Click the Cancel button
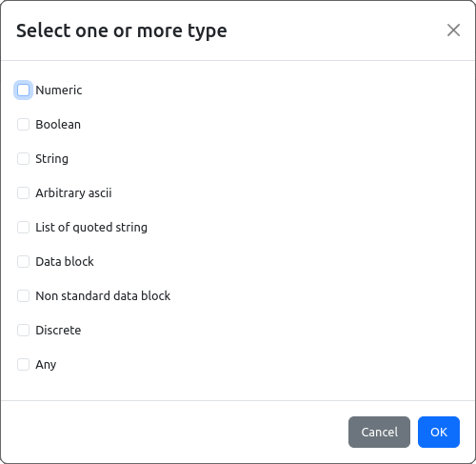 379,432
